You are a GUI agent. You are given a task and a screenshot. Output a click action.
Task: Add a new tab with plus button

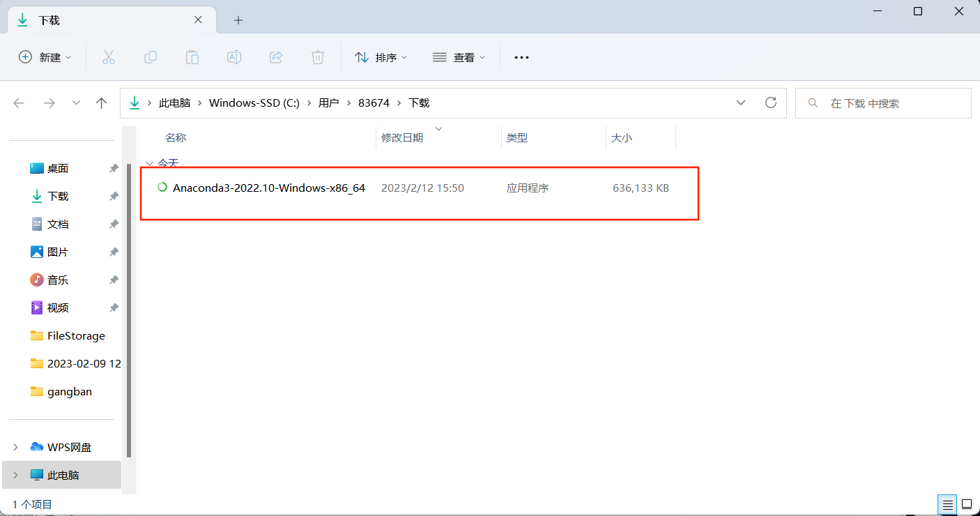tap(238, 20)
